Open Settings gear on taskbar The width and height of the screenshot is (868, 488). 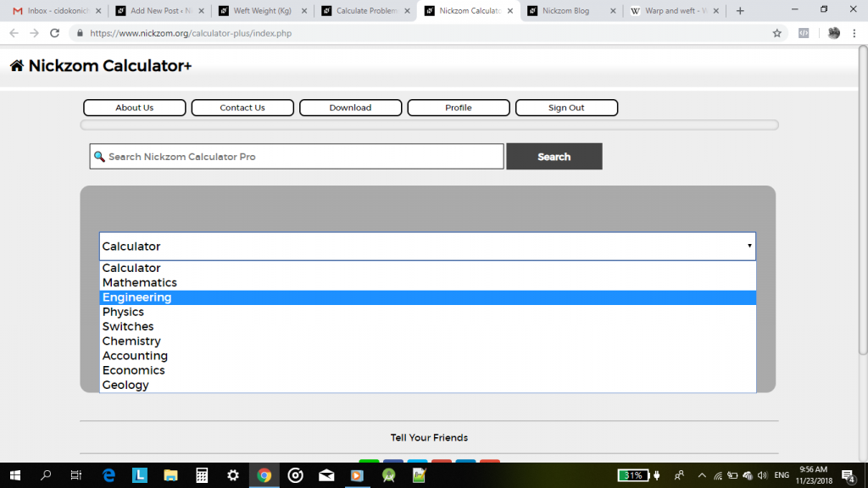click(233, 475)
